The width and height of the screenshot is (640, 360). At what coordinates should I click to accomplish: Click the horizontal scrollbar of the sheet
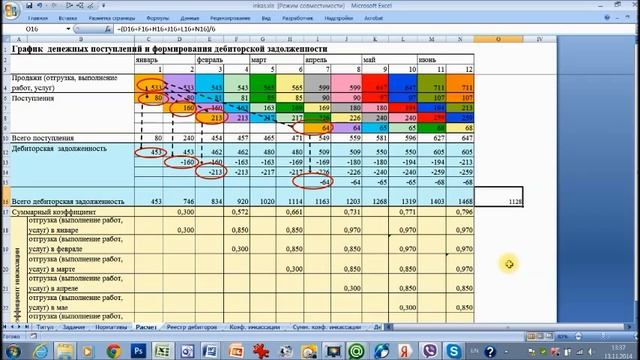(x=509, y=327)
